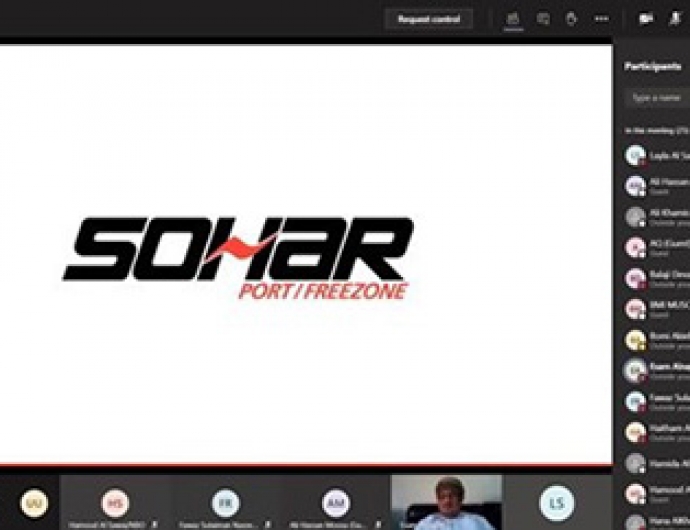The width and height of the screenshot is (690, 530).
Task: Select participant Fawaz Sul... in list
Action: click(x=657, y=401)
